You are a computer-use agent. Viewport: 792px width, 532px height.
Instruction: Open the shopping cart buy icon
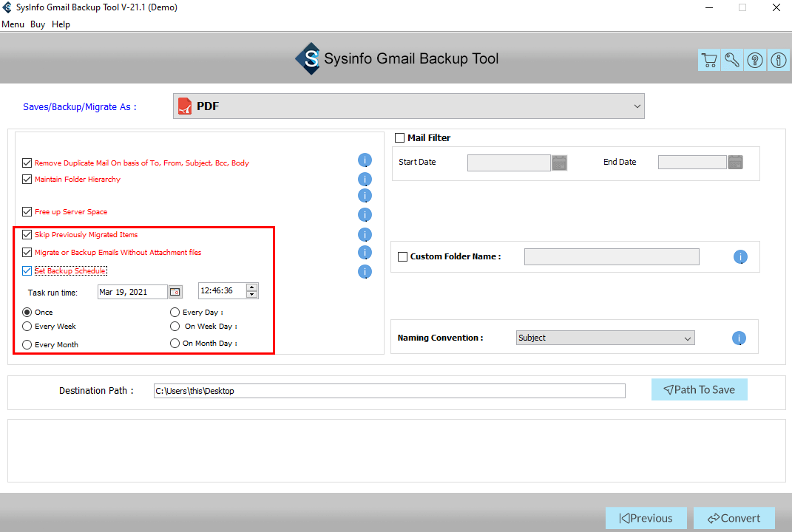pos(709,60)
